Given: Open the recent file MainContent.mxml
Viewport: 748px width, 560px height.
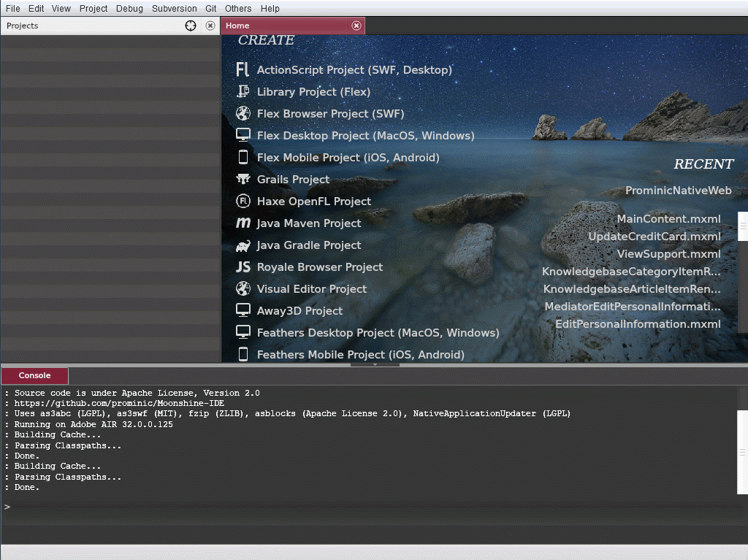Looking at the screenshot, I should point(669,218).
